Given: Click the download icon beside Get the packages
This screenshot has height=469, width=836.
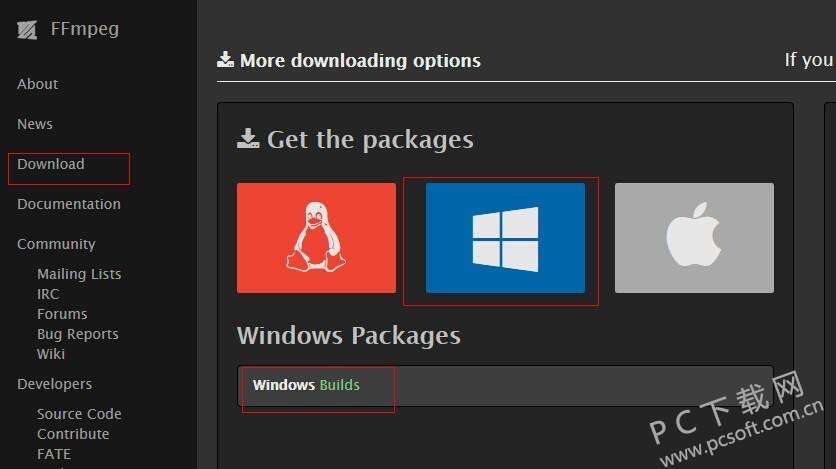Looking at the screenshot, I should pyautogui.click(x=248, y=139).
